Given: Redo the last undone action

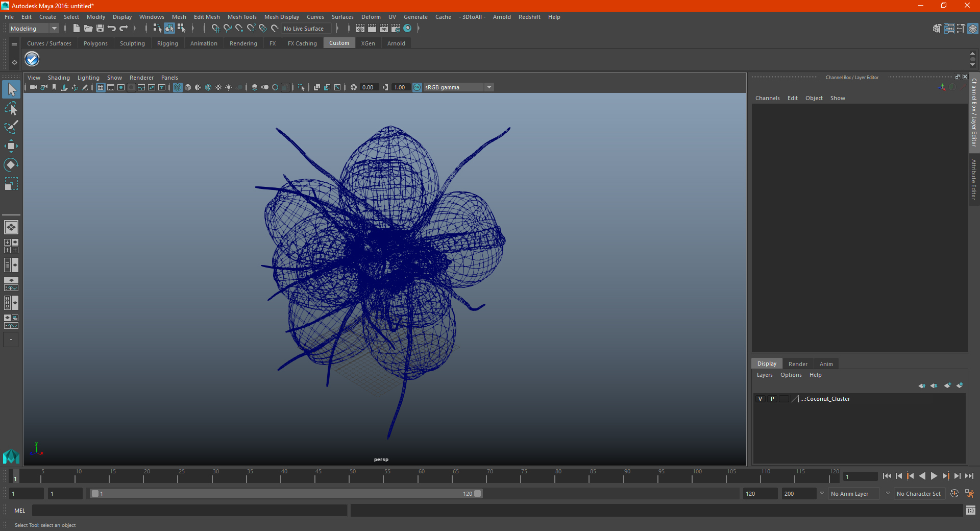Looking at the screenshot, I should [x=124, y=29].
